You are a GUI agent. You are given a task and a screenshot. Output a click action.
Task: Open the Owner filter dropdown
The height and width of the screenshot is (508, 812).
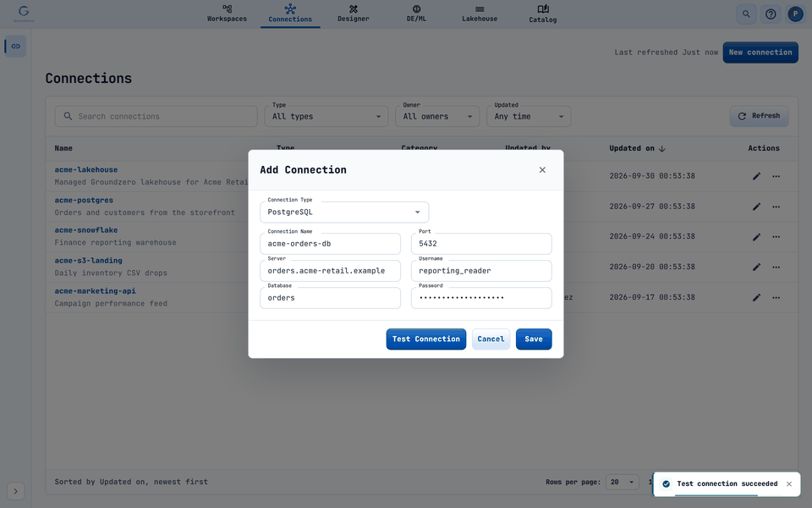(x=437, y=116)
